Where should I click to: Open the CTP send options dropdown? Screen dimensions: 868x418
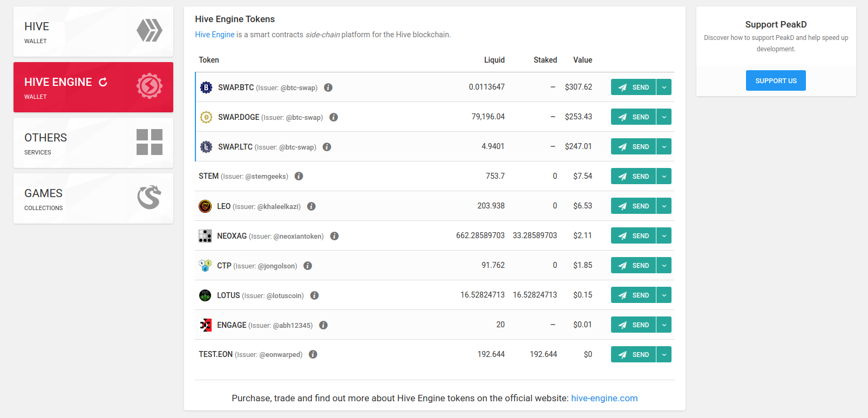[664, 265]
